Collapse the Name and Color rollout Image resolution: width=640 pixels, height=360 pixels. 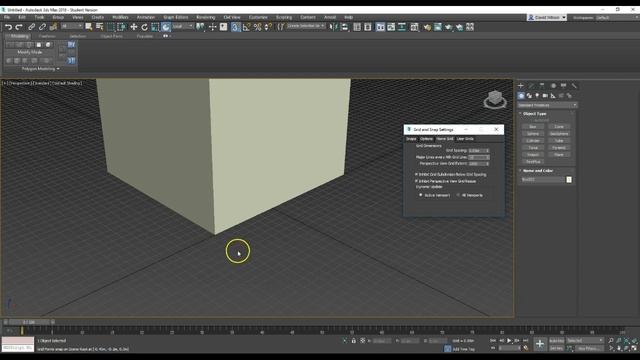(x=538, y=171)
